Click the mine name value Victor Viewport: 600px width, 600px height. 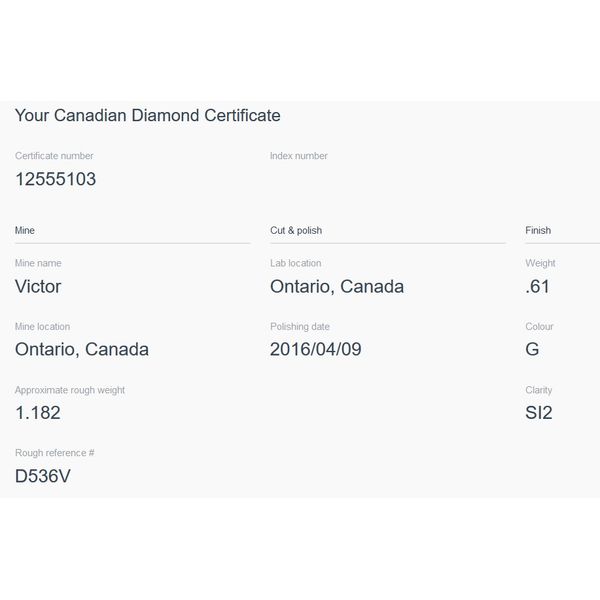click(38, 286)
